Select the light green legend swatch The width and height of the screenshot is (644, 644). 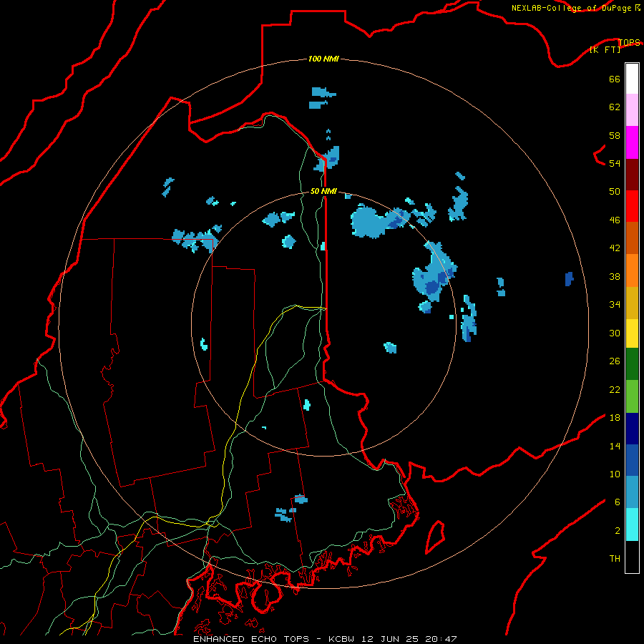pyautogui.click(x=632, y=396)
